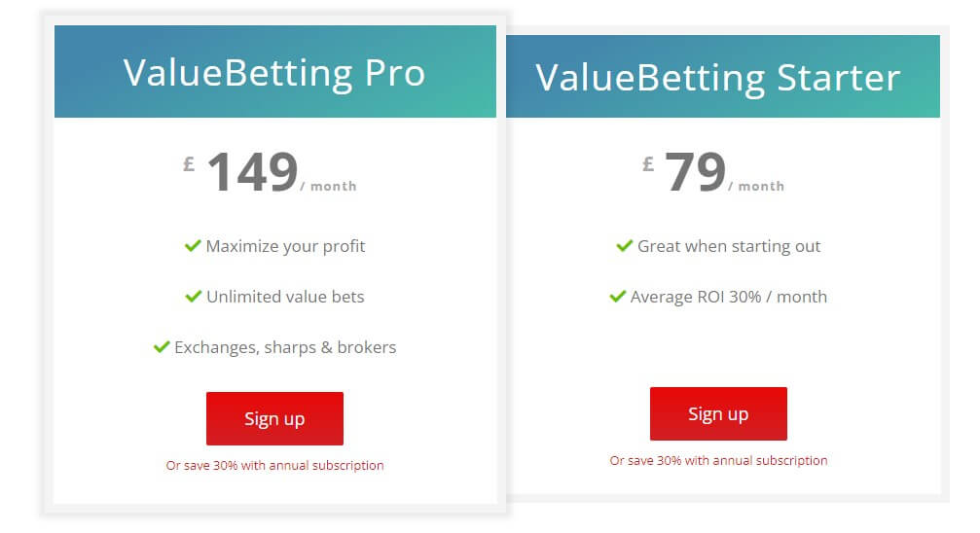Sign up for the ValueBetting Starter plan
The height and width of the screenshot is (533, 980).
coord(718,413)
